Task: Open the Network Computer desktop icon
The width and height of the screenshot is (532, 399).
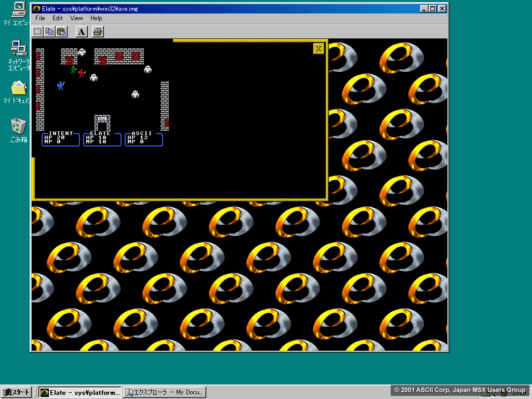Action: coord(18,56)
